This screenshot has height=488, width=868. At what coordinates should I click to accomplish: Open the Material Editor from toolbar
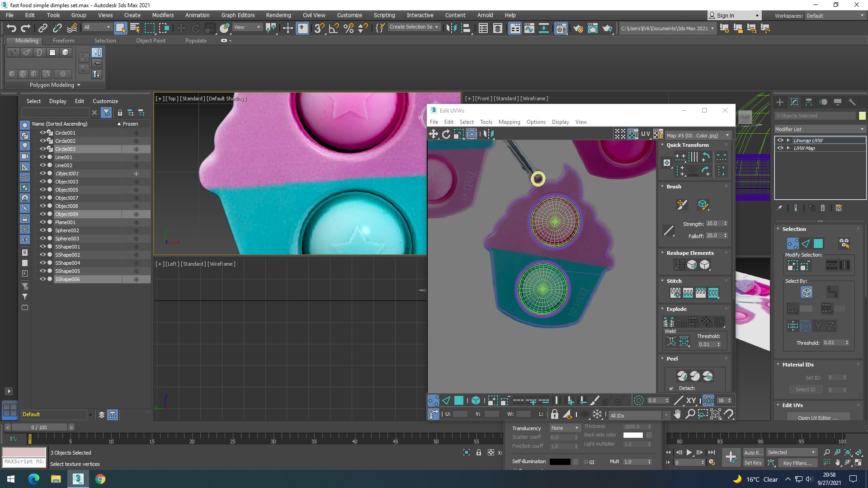[x=561, y=28]
